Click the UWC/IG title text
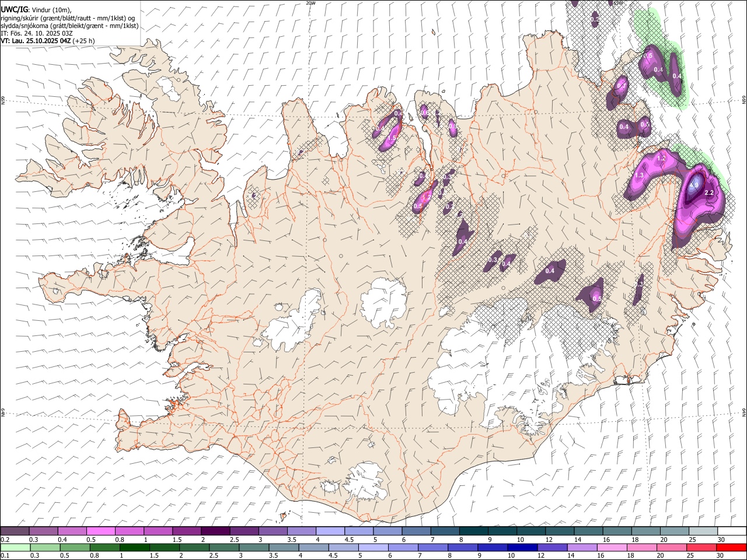 point(14,9)
